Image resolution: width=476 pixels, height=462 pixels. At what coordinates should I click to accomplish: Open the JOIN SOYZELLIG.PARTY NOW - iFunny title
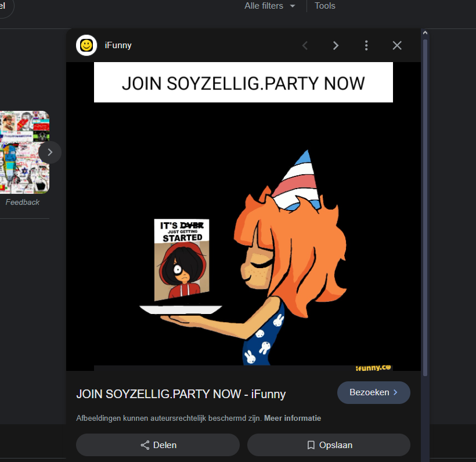pyautogui.click(x=181, y=394)
